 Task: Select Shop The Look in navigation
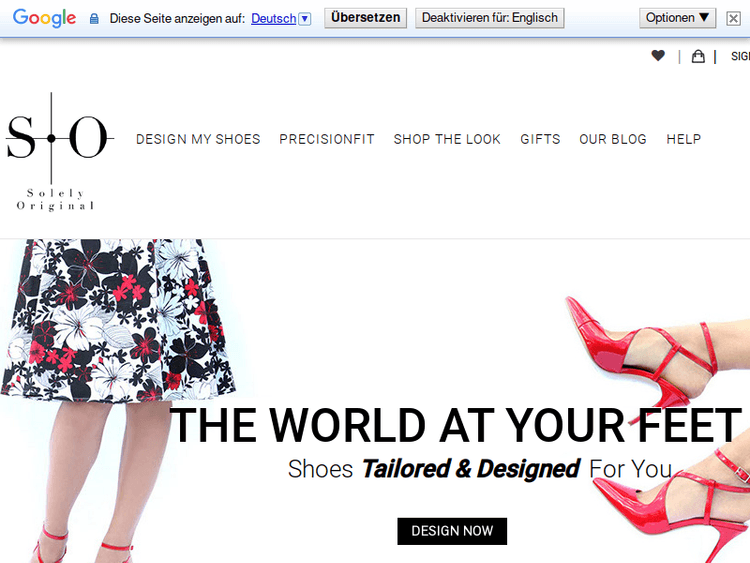447,139
